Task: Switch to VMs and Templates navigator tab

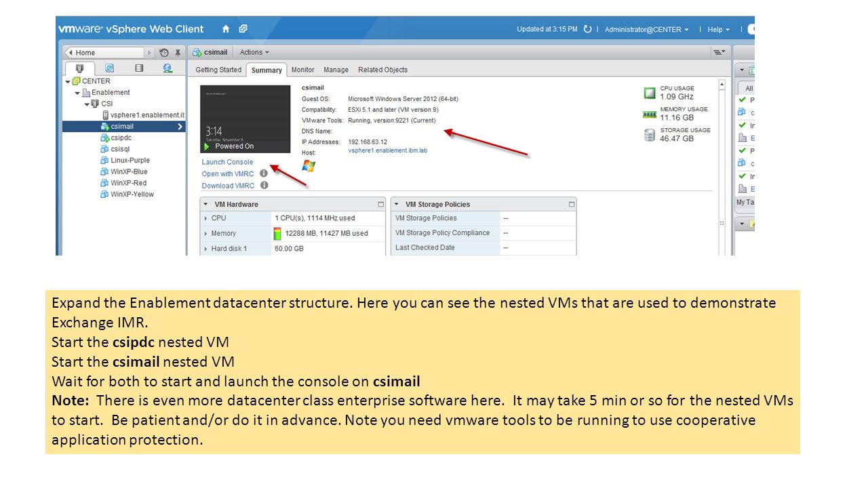Action: (x=109, y=68)
